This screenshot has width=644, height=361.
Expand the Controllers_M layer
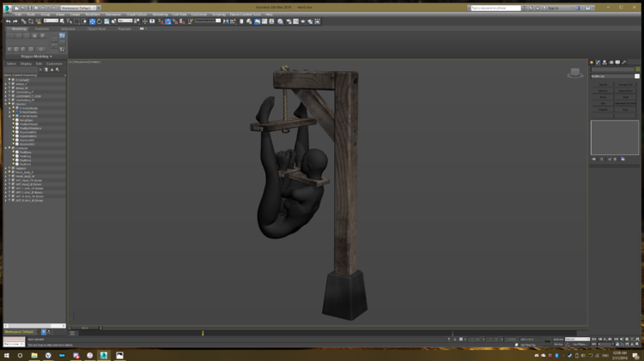click(x=6, y=99)
